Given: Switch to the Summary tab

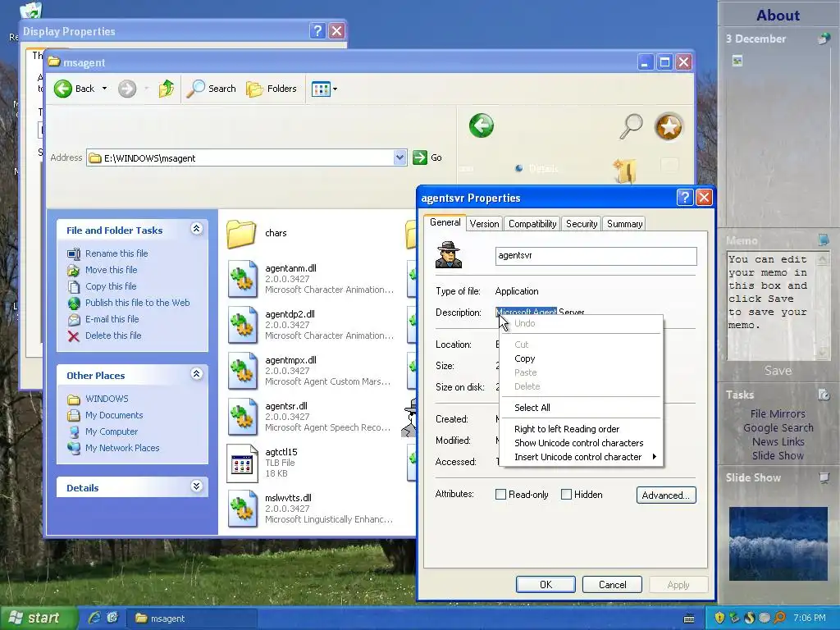Looking at the screenshot, I should tap(624, 224).
